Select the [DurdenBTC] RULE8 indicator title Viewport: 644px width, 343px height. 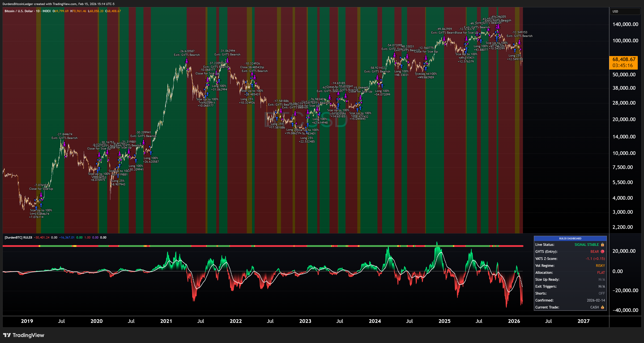(18, 238)
